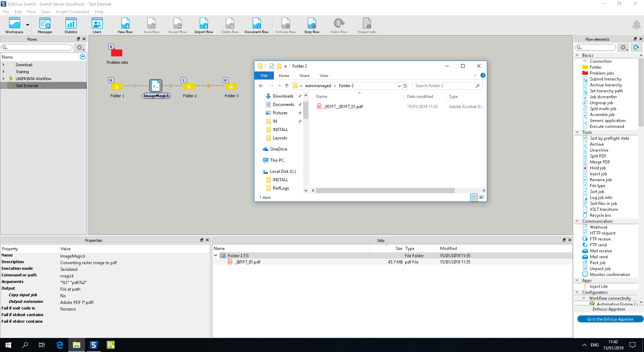
Task: Select the Split PDF tool
Action: [598, 156]
